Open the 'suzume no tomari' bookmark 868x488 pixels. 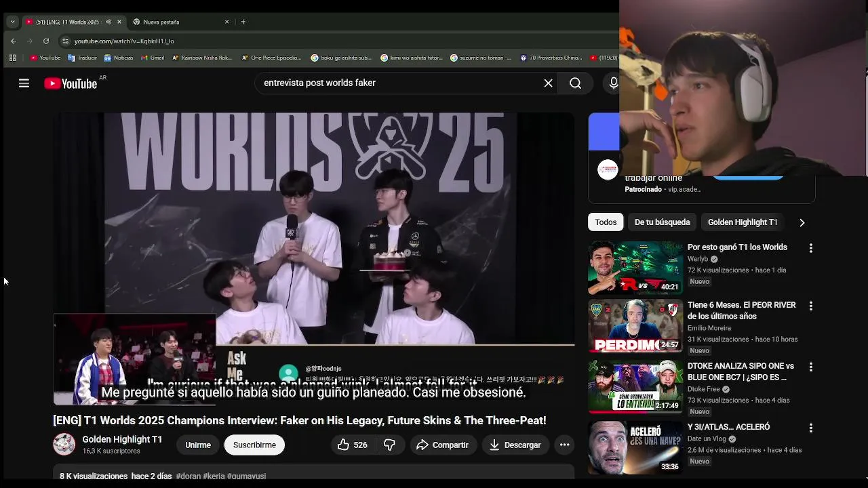[x=481, y=58]
